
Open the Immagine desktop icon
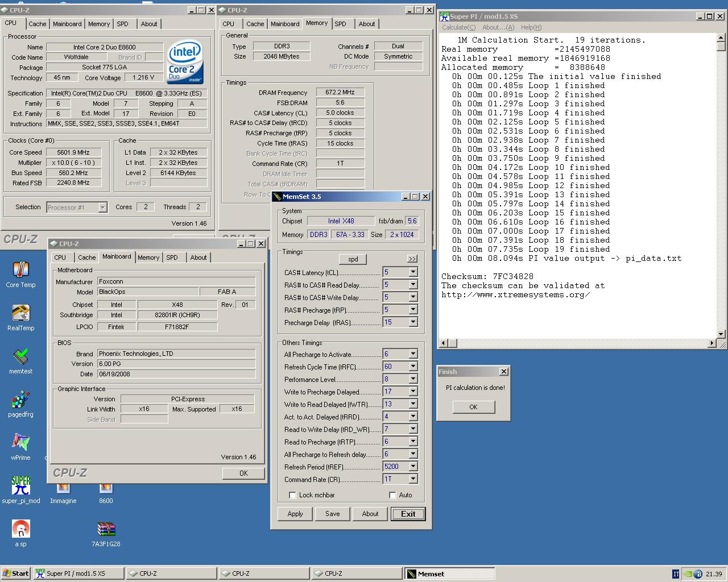63,488
